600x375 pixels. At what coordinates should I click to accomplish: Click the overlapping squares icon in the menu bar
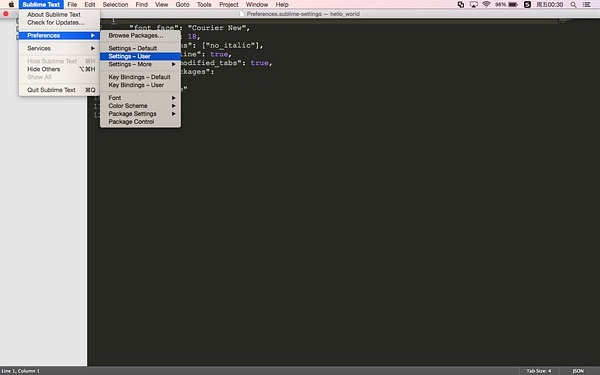click(x=461, y=5)
